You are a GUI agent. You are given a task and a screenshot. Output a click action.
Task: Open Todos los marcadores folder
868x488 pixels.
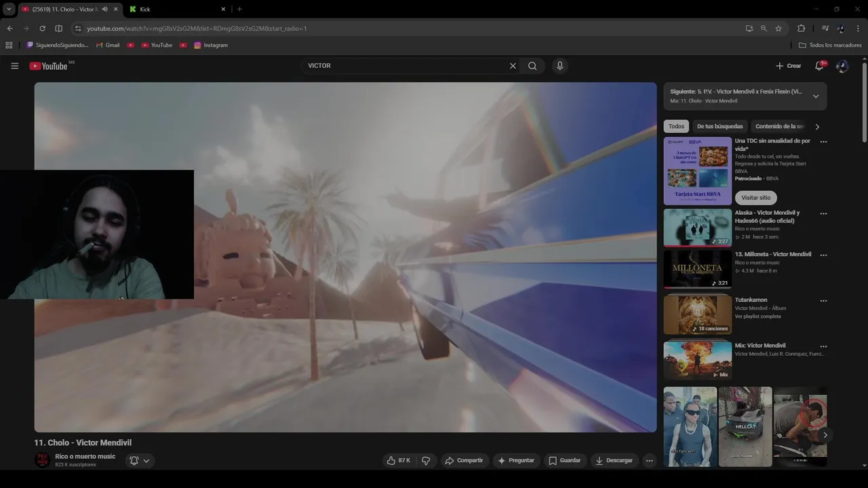830,45
